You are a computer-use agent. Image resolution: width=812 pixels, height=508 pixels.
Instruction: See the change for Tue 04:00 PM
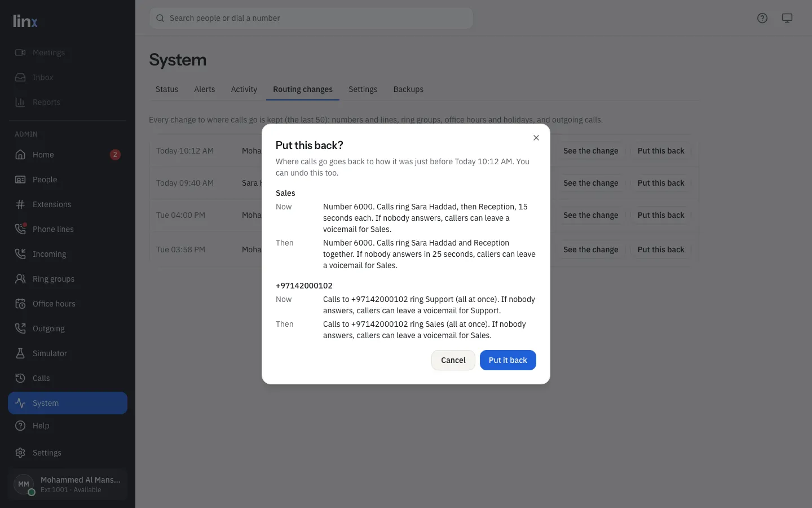coord(591,215)
